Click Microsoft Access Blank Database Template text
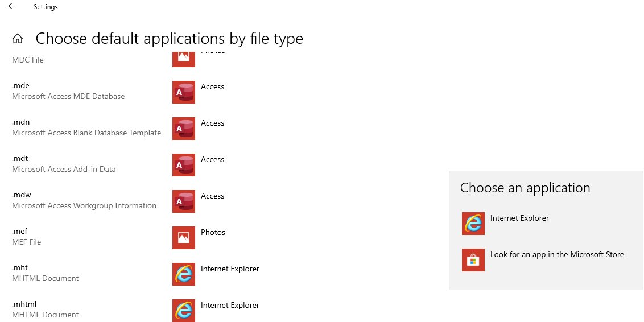 point(86,133)
